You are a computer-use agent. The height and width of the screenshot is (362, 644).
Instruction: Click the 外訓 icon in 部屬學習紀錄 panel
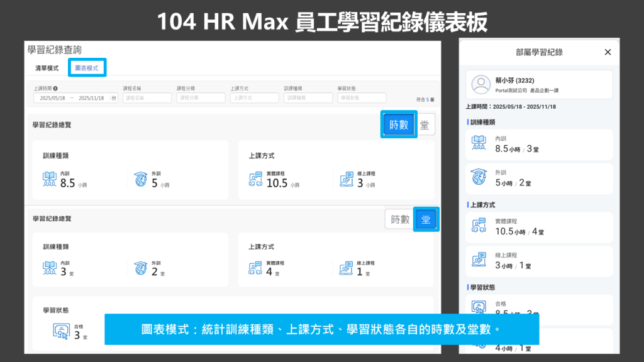coord(480,178)
